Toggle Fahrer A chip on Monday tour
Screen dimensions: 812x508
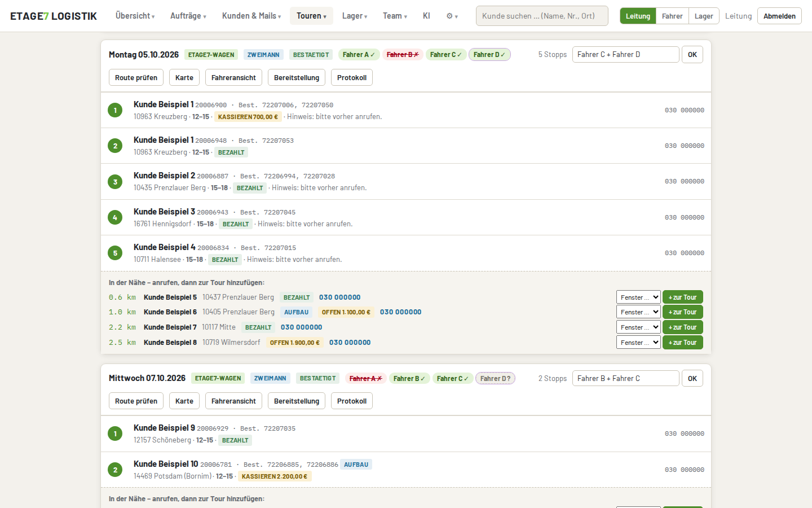(359, 55)
